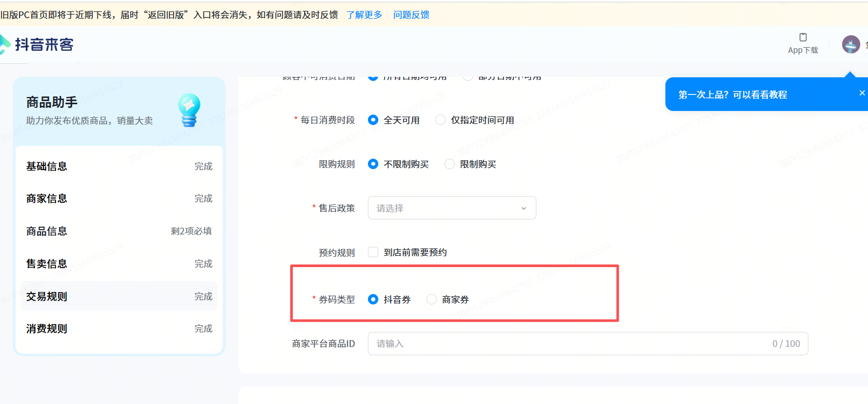Select 限制购买 radio option

point(450,164)
